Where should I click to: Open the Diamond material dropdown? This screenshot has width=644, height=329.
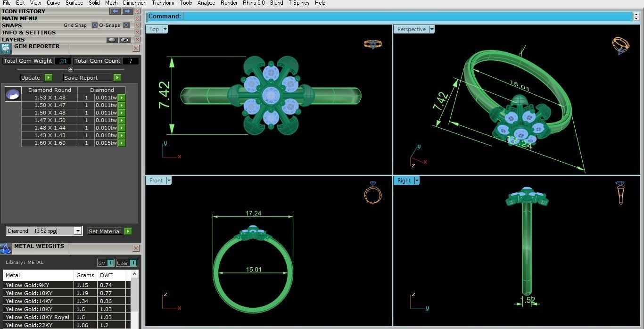pyautogui.click(x=78, y=231)
